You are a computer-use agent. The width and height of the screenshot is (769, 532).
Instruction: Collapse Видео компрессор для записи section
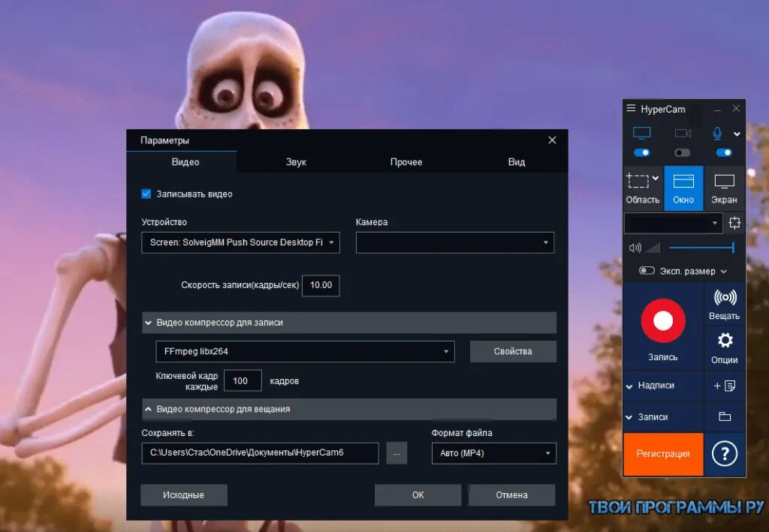tap(349, 323)
